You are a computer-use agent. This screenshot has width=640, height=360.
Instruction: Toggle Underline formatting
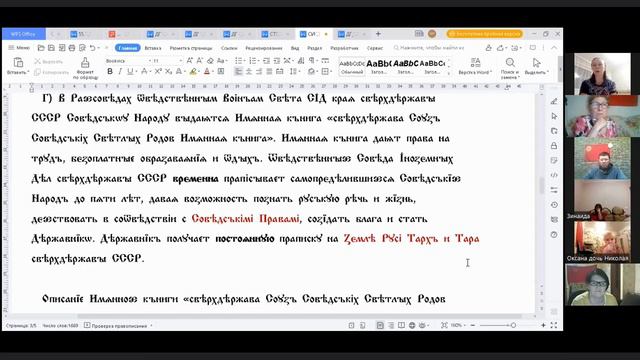(x=130, y=71)
